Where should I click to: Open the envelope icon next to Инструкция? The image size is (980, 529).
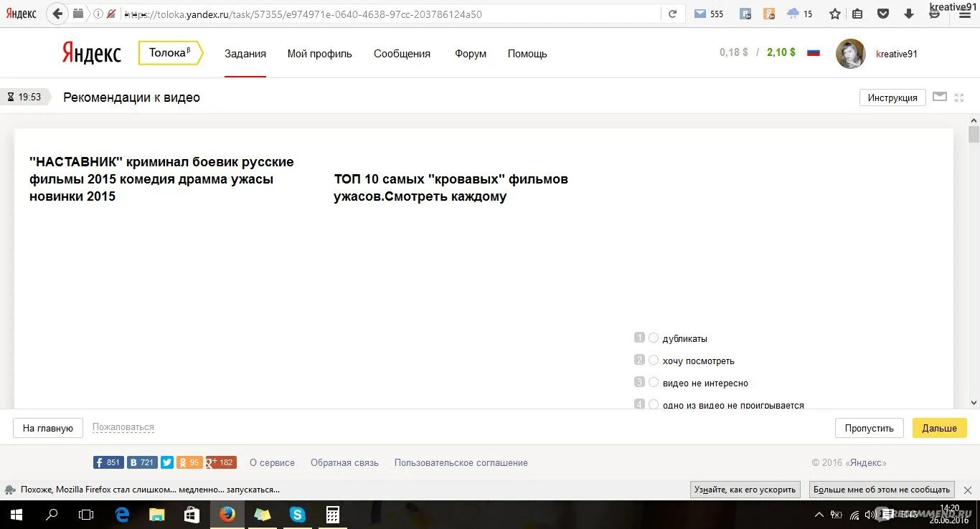coord(940,97)
